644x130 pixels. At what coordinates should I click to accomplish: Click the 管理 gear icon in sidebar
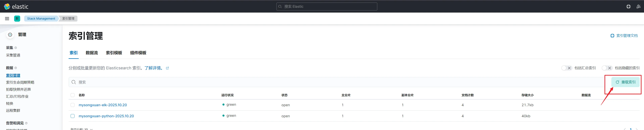tap(10, 35)
